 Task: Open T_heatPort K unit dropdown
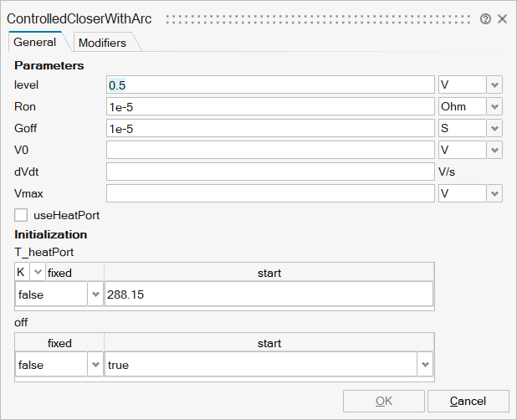[38, 273]
